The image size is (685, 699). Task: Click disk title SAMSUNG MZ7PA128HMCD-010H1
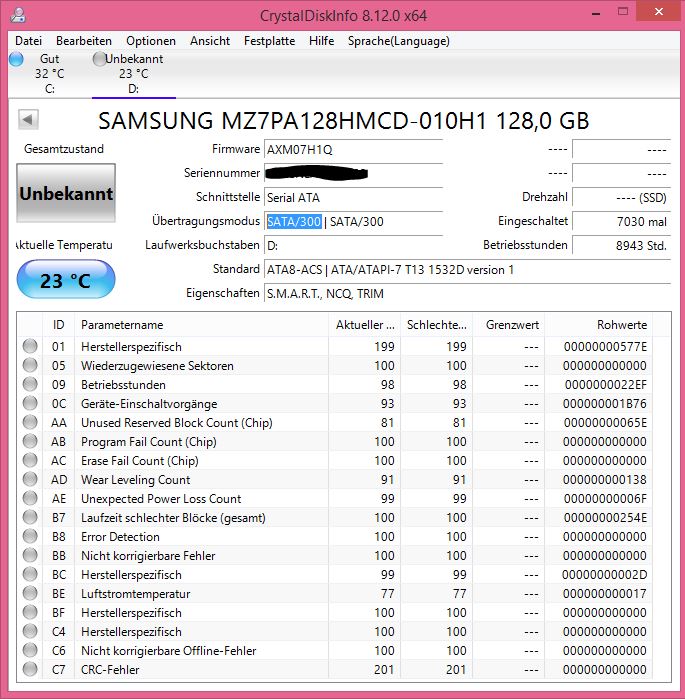coord(344,121)
